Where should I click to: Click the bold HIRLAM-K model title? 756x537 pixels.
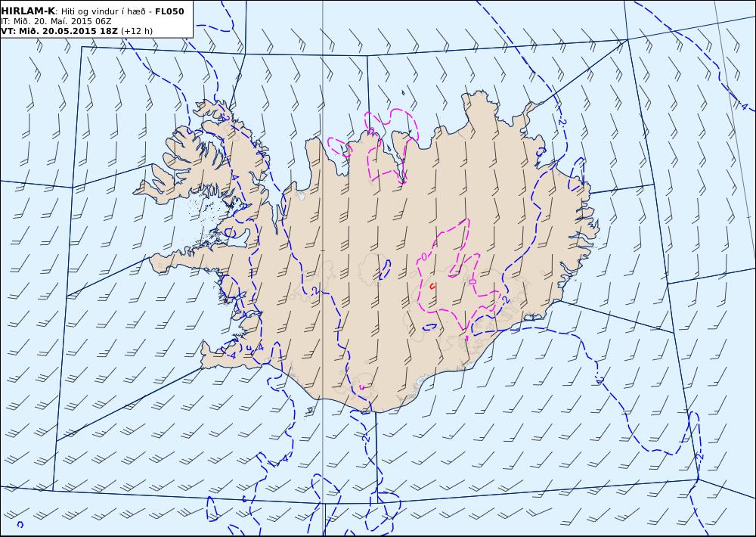pyautogui.click(x=29, y=11)
